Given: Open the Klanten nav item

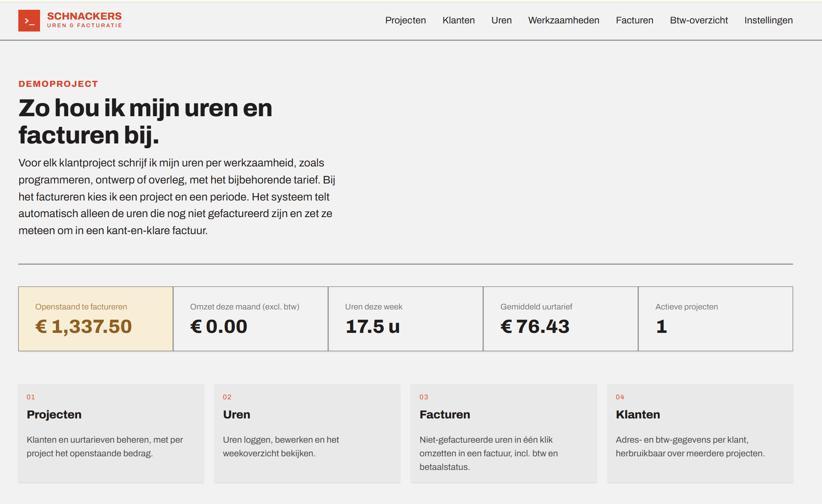Looking at the screenshot, I should (458, 20).
